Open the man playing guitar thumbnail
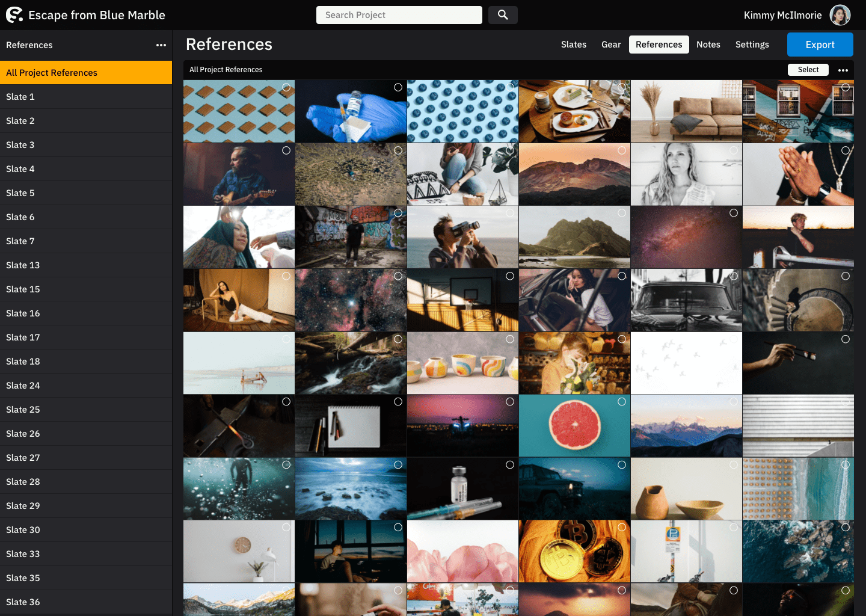866x616 pixels. 239,174
